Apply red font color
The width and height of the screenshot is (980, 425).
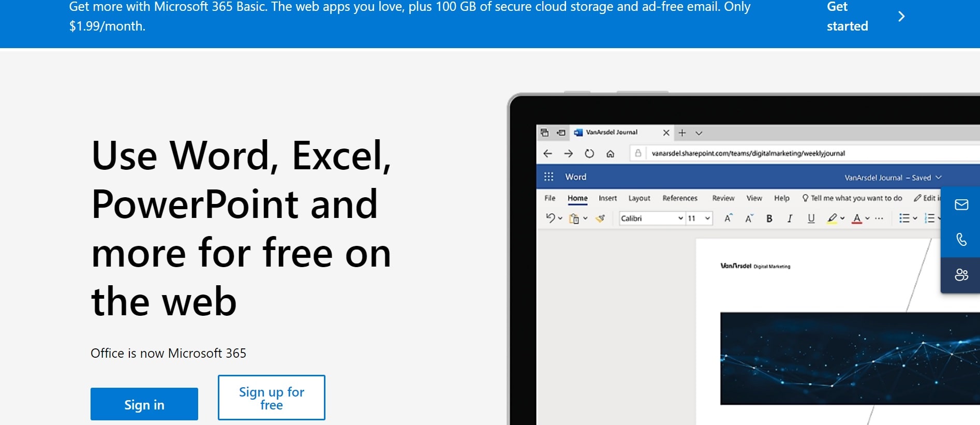[x=857, y=218]
